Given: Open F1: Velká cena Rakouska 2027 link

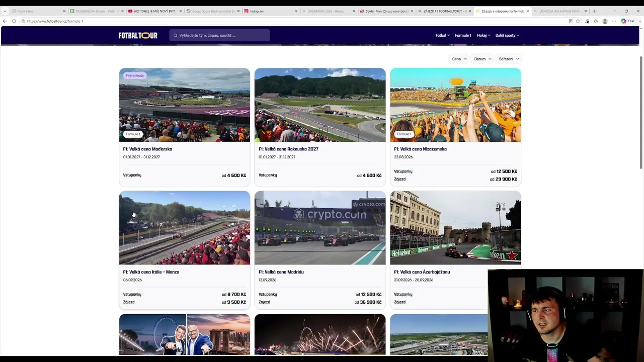Looking at the screenshot, I should (288, 149).
